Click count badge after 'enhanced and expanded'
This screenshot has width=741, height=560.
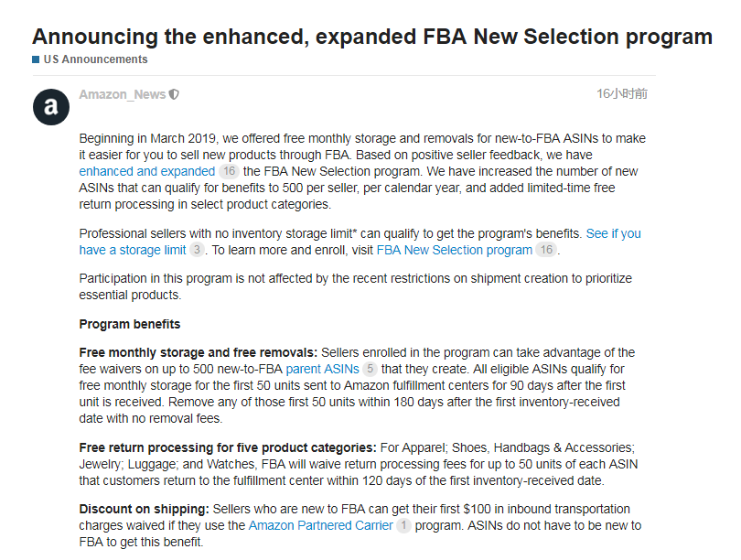pos(229,171)
